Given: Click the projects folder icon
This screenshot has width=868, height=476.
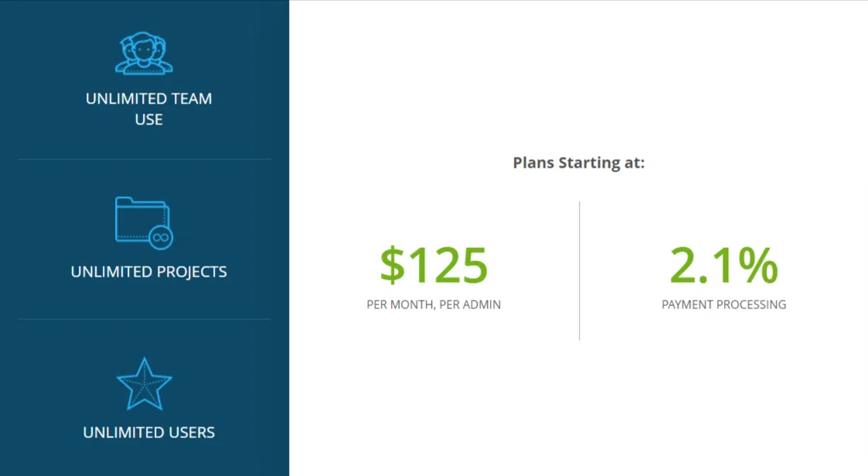Looking at the screenshot, I should click(141, 219).
